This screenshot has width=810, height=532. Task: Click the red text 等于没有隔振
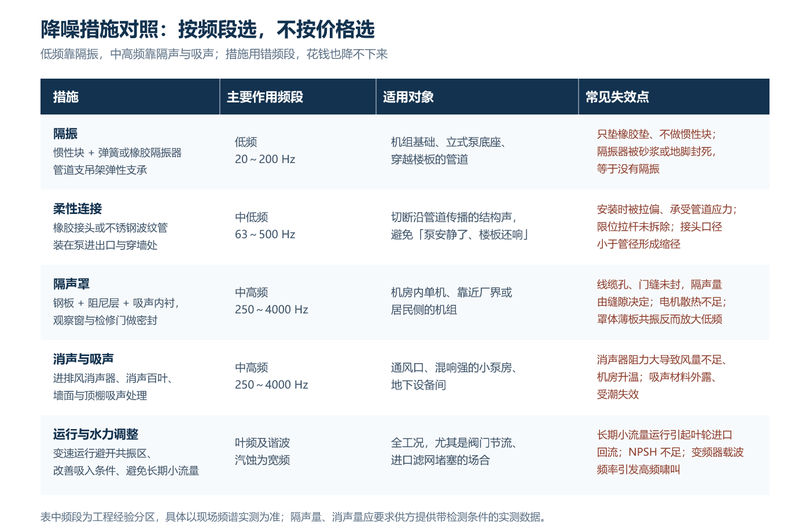628,169
